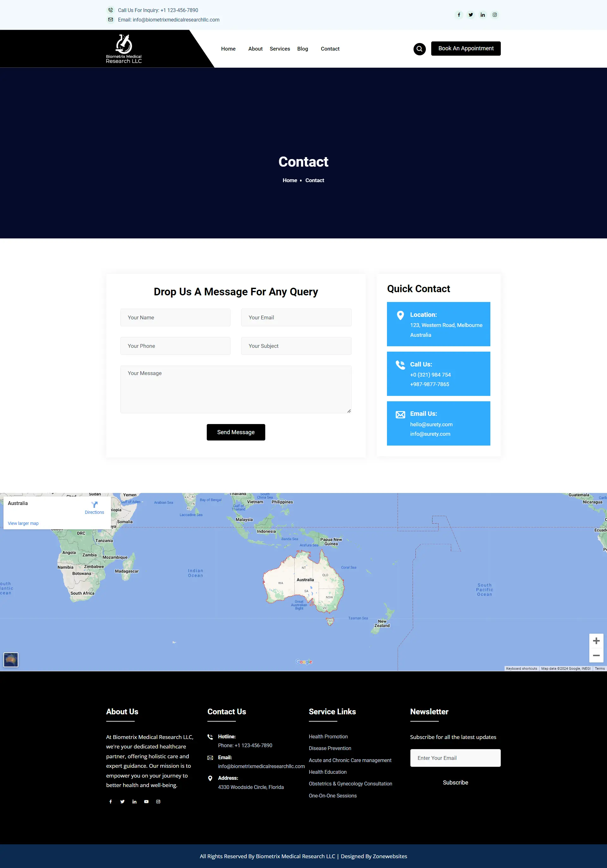Click the Your Message text area
This screenshot has height=868, width=607.
pyautogui.click(x=236, y=389)
